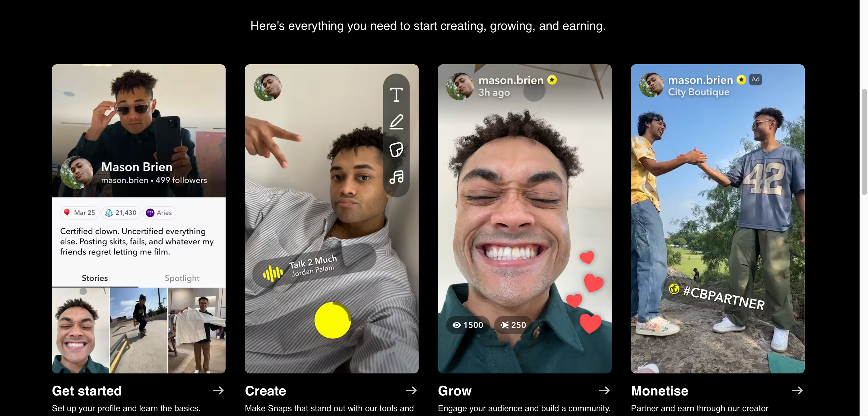Click 'Partner and earn' description
The width and height of the screenshot is (868, 416).
point(699,408)
